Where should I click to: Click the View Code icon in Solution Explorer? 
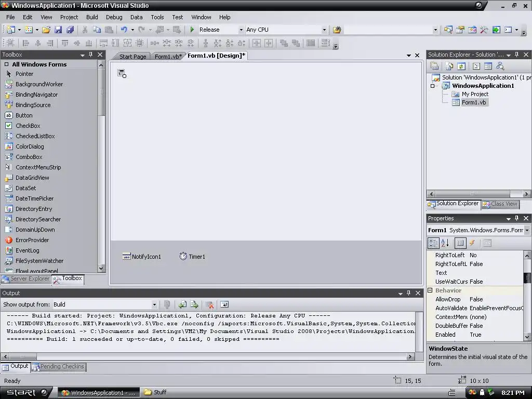pos(476,66)
